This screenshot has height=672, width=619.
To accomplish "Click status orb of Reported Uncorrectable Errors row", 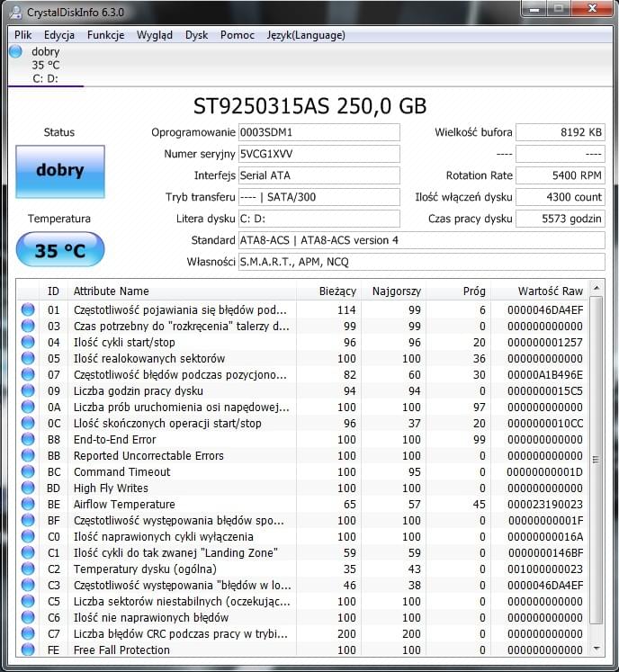I will click(28, 455).
